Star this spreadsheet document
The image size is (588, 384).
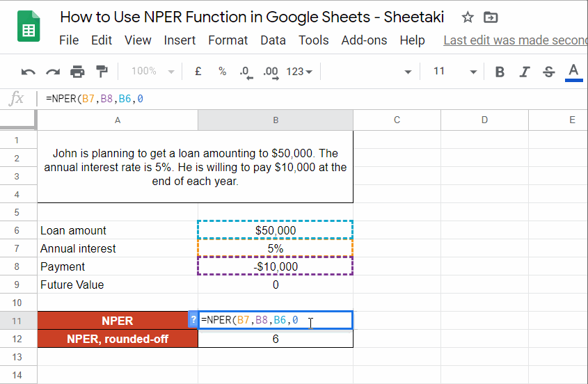[x=467, y=17]
